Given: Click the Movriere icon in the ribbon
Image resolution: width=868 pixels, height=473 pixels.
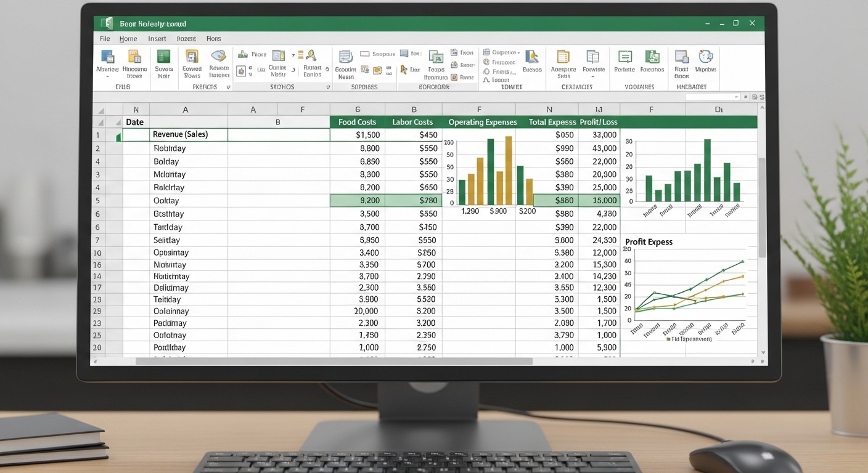Looking at the screenshot, I should point(107,57).
